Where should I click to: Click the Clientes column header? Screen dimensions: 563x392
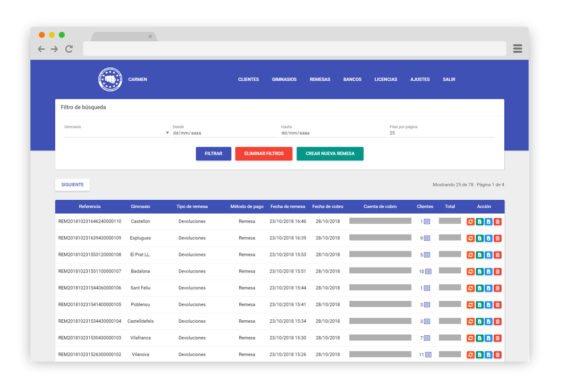click(x=425, y=206)
